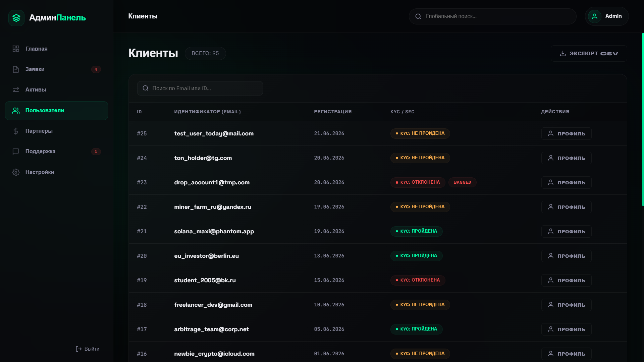Open profile for eu_investor@berlin.eu
Viewport: 644px width, 362px height.
tap(566, 256)
